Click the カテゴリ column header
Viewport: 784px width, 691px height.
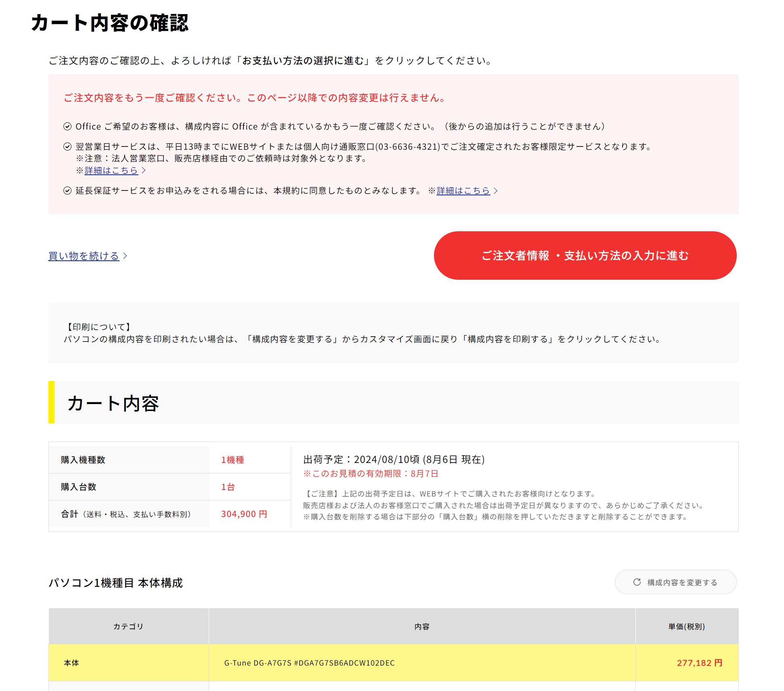point(128,626)
